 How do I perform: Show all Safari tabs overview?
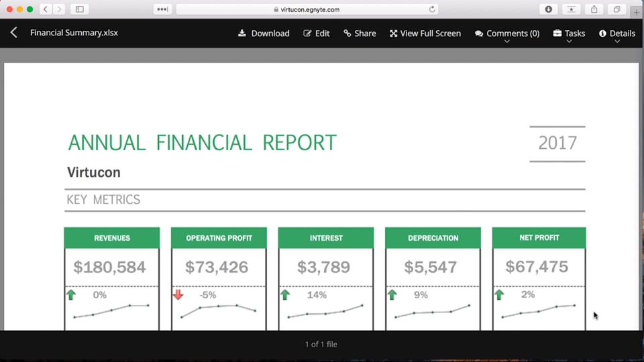(616, 9)
